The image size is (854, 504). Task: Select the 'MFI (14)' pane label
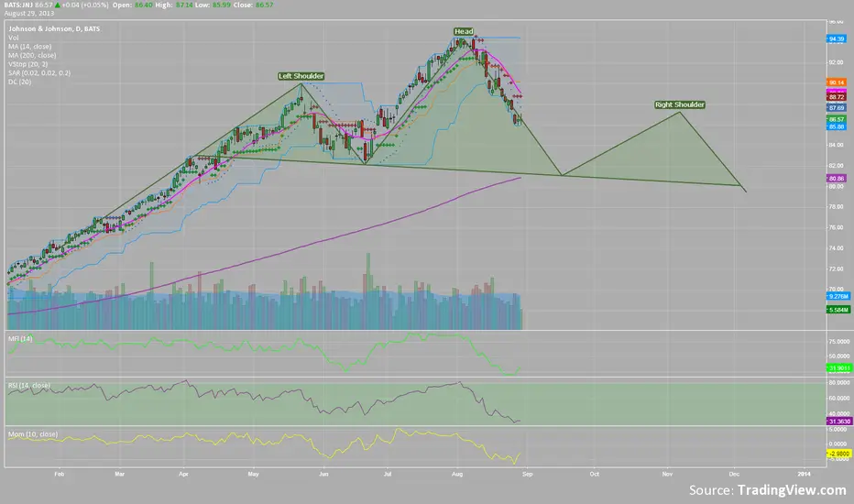20,338
